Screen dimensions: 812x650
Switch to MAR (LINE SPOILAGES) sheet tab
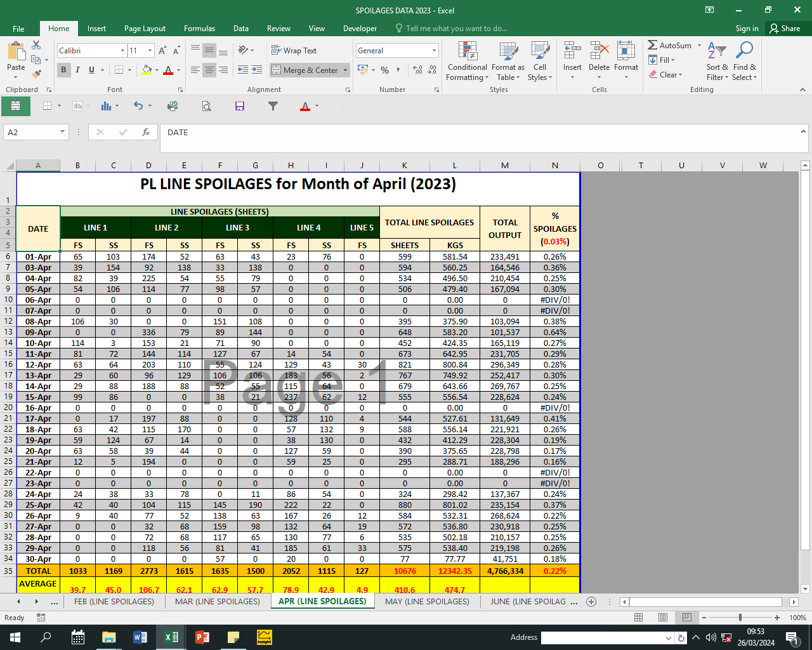click(217, 602)
